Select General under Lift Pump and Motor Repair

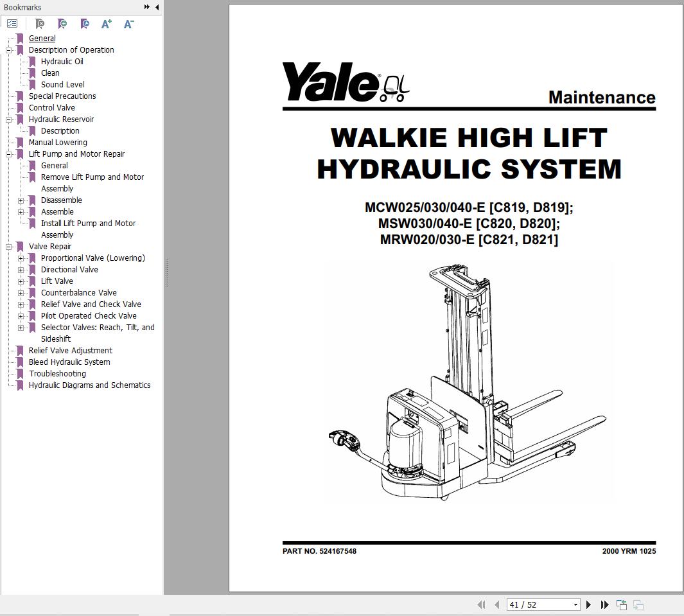click(55, 165)
